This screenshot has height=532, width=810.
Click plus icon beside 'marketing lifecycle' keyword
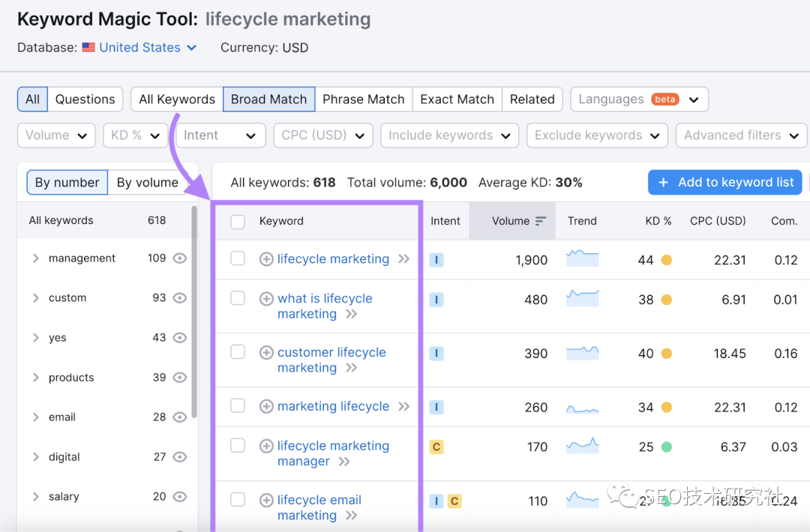(x=266, y=407)
